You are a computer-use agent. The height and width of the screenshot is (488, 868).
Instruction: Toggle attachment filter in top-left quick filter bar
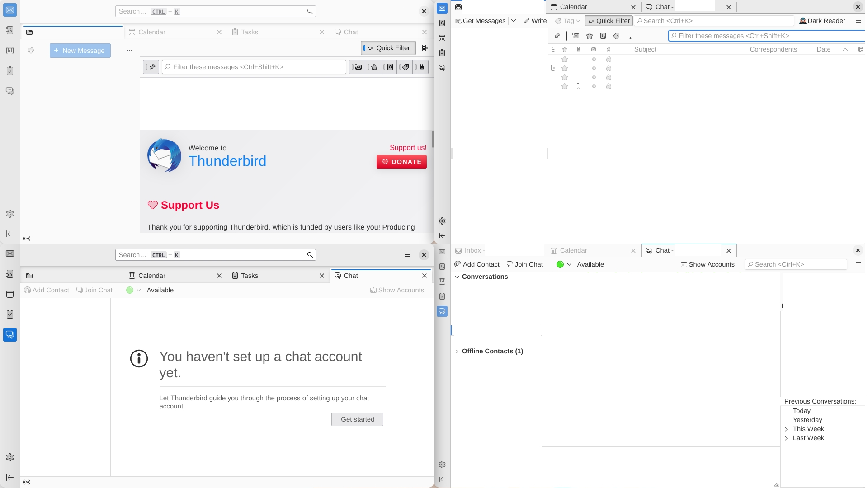coord(420,67)
